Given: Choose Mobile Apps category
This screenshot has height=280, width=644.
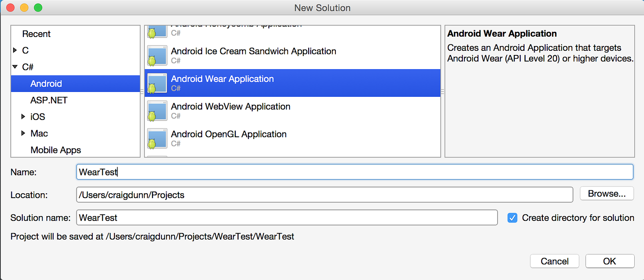Looking at the screenshot, I should [x=56, y=150].
